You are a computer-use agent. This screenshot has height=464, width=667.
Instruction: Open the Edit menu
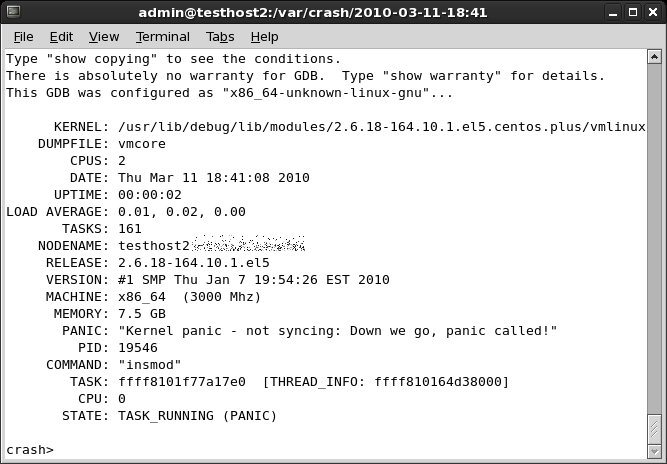click(x=61, y=37)
